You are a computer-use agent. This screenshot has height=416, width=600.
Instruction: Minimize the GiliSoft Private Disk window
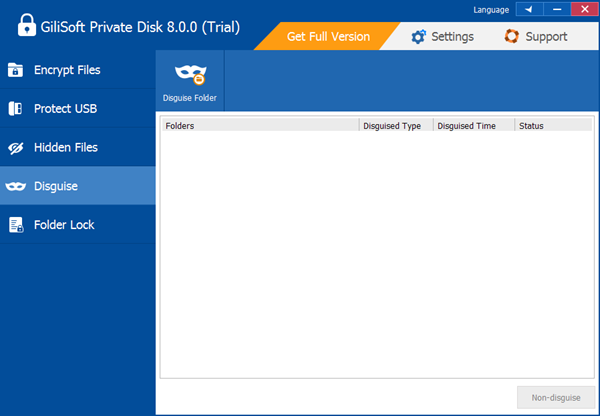click(557, 9)
